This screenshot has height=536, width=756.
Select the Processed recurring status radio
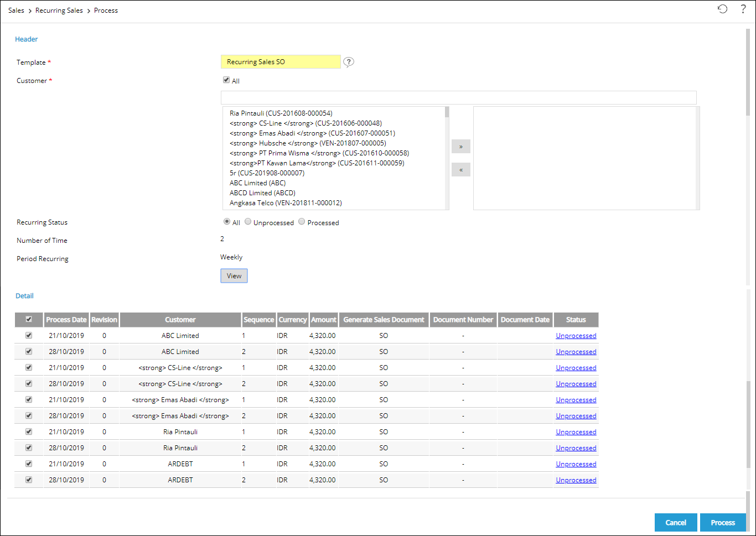coord(302,221)
